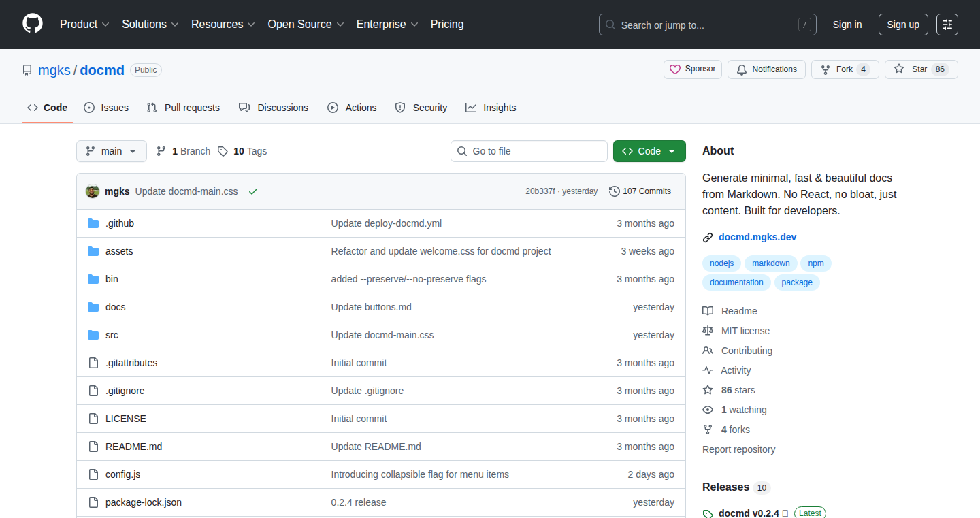Image resolution: width=980 pixels, height=518 pixels.
Task: Open the .github folder
Action: pyautogui.click(x=120, y=223)
